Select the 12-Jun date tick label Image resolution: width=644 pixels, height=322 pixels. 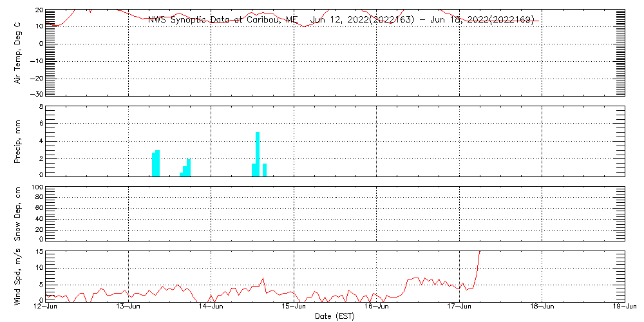(x=46, y=307)
